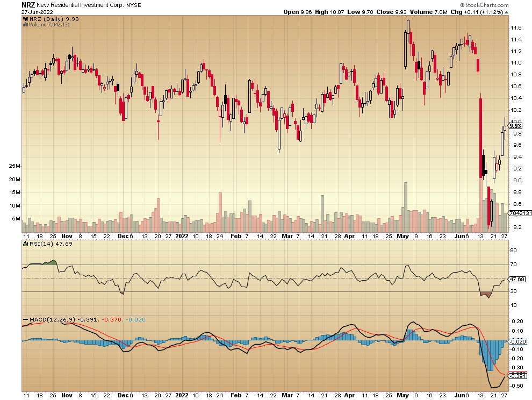
Task: Click the 8.2 price axis label
Action: click(517, 227)
